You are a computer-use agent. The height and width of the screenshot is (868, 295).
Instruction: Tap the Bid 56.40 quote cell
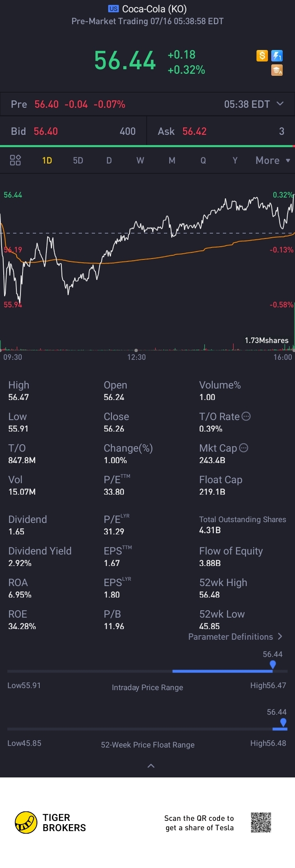(73, 131)
